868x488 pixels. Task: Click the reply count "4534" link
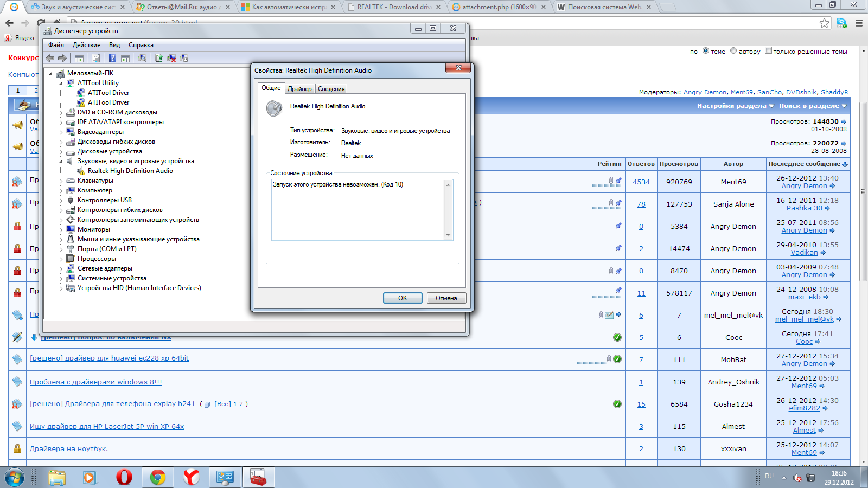coord(641,182)
